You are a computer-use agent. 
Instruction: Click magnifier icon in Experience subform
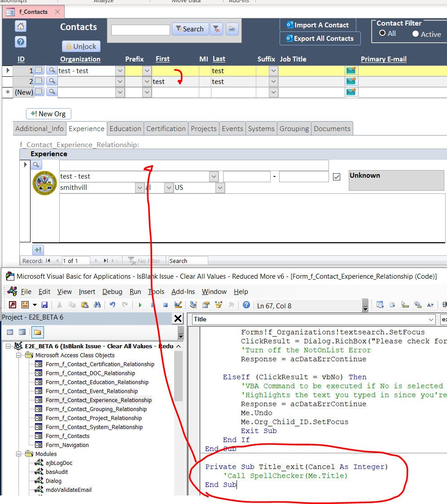[x=36, y=165]
